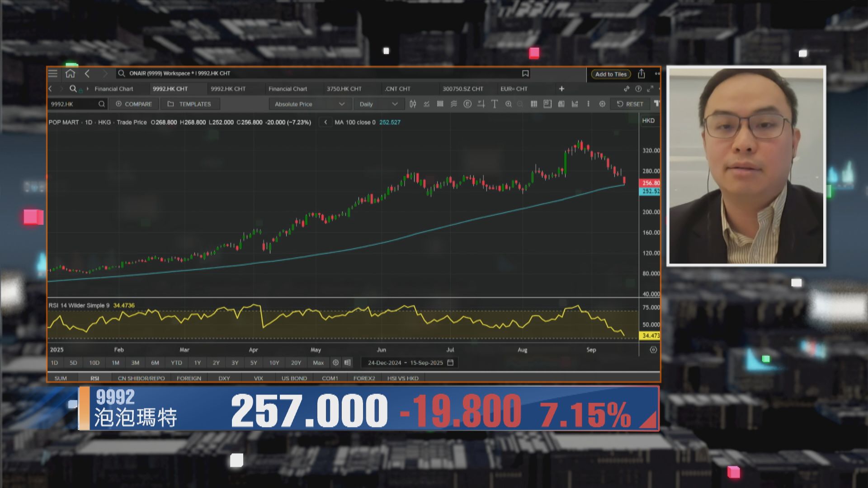Select the text annotation T tool
The image size is (868, 488).
495,104
